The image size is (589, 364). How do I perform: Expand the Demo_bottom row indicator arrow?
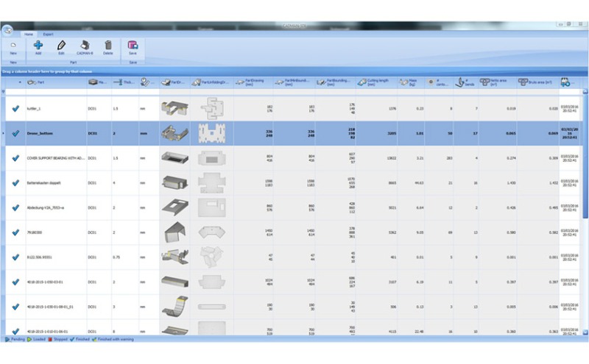[x=4, y=134]
